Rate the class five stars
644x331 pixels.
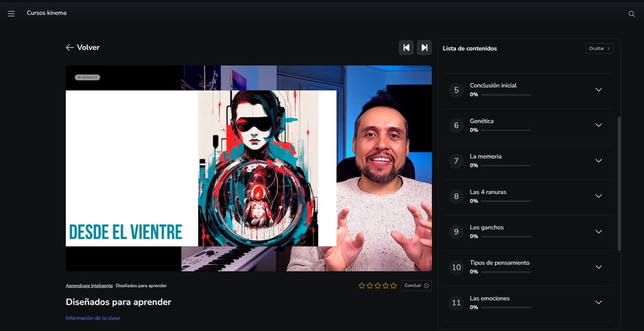coord(393,285)
